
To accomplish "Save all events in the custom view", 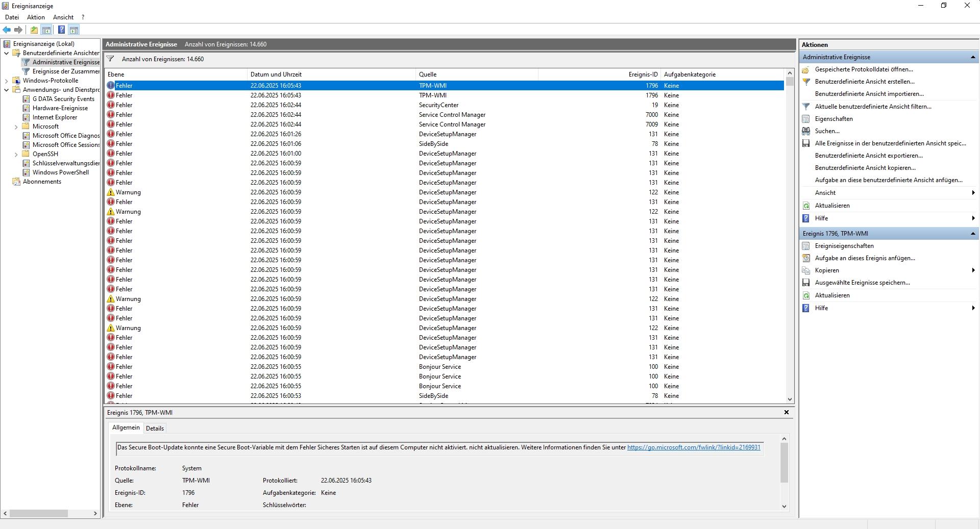I will click(890, 143).
